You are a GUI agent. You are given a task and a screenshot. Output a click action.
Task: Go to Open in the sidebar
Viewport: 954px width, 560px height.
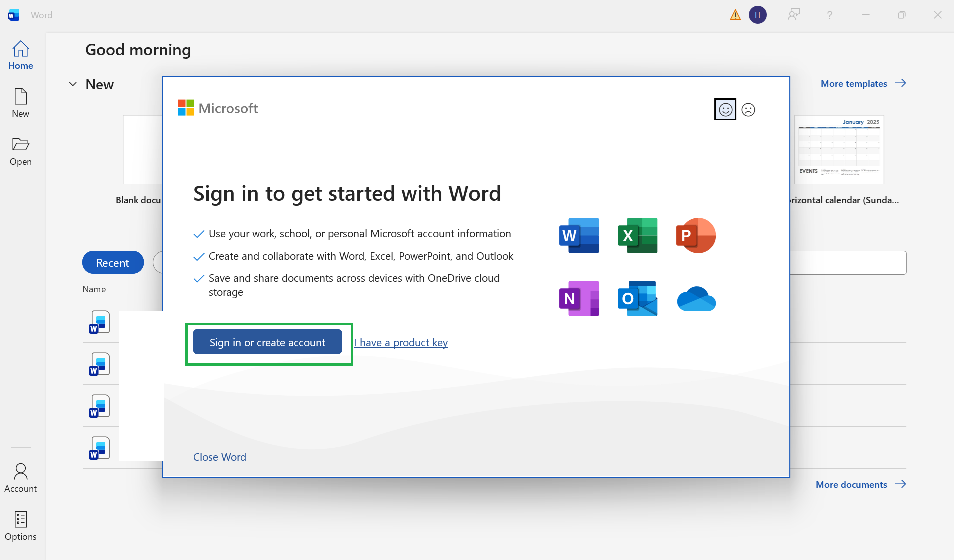pyautogui.click(x=21, y=151)
